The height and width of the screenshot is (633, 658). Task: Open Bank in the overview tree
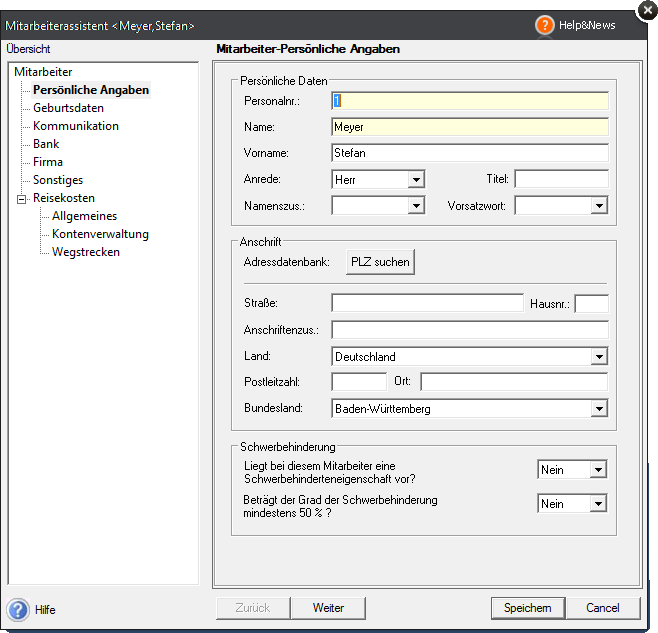click(x=46, y=144)
